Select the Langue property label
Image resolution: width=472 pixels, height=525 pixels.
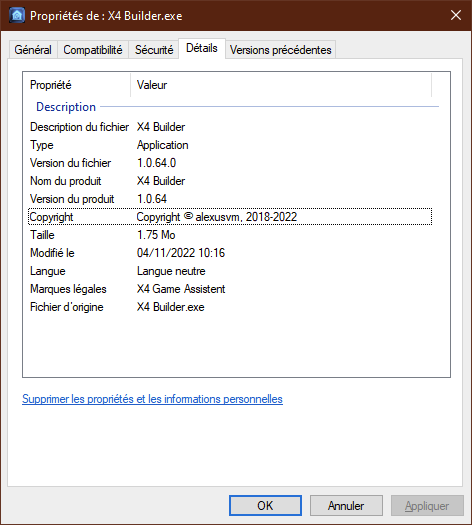pyautogui.click(x=48, y=271)
